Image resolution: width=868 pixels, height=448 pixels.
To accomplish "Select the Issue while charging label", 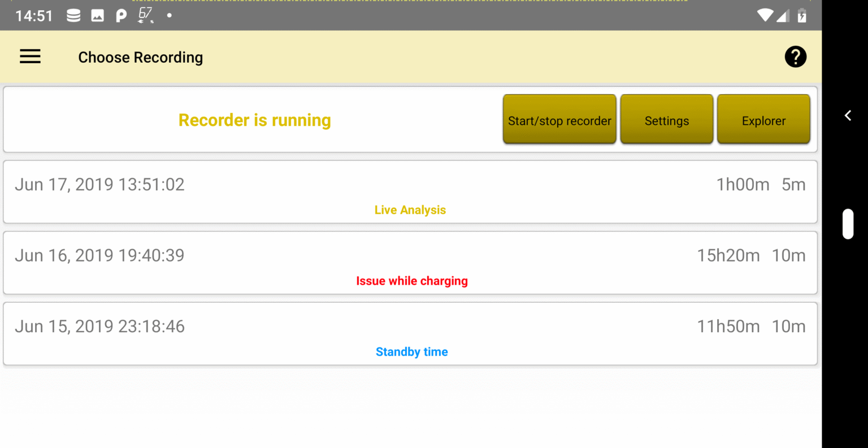I will click(412, 281).
